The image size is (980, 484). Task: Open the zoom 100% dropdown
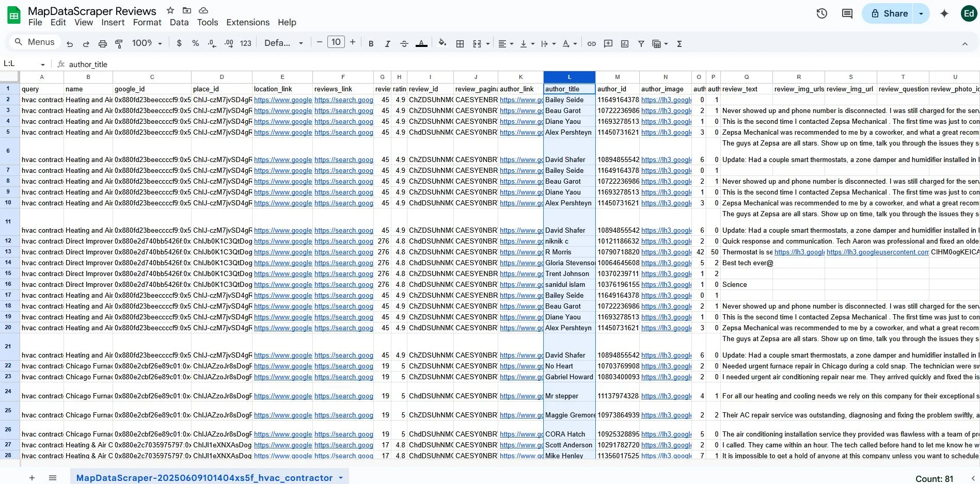tap(147, 43)
